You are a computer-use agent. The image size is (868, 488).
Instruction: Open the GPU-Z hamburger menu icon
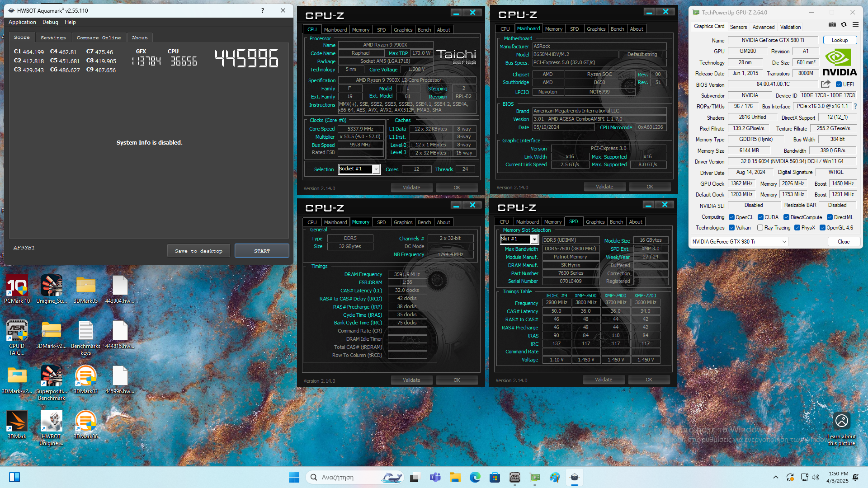tap(855, 25)
